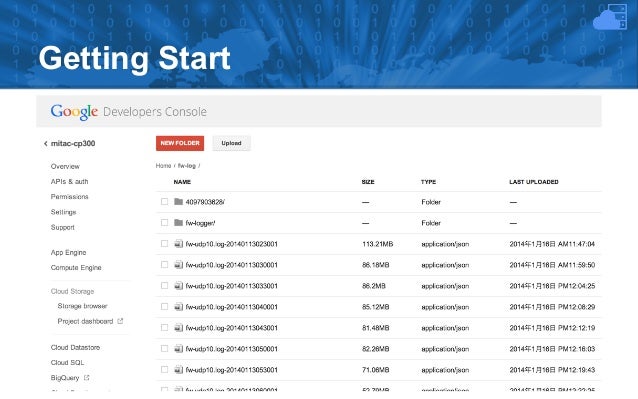Tick checkbox for fw-udp10.log-20140113033001
The image size is (638, 399).
tap(164, 286)
